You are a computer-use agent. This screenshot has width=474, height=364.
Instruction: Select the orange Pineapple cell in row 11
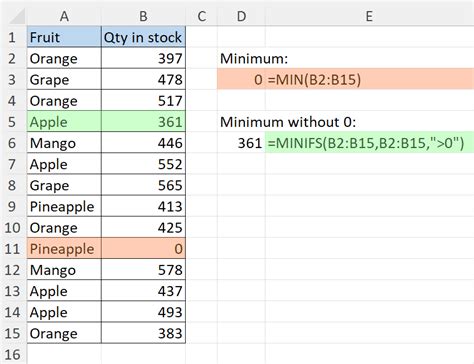pyautogui.click(x=64, y=249)
